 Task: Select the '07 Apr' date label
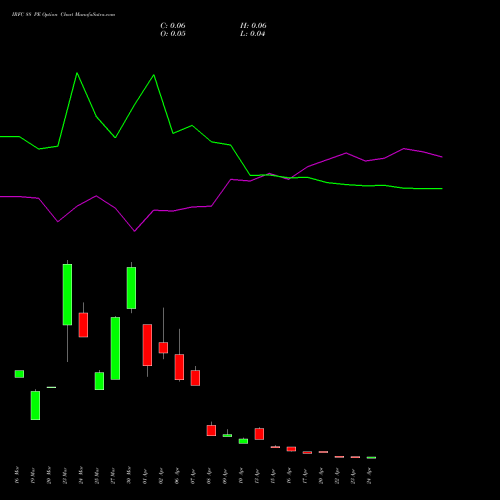(x=193, y=475)
